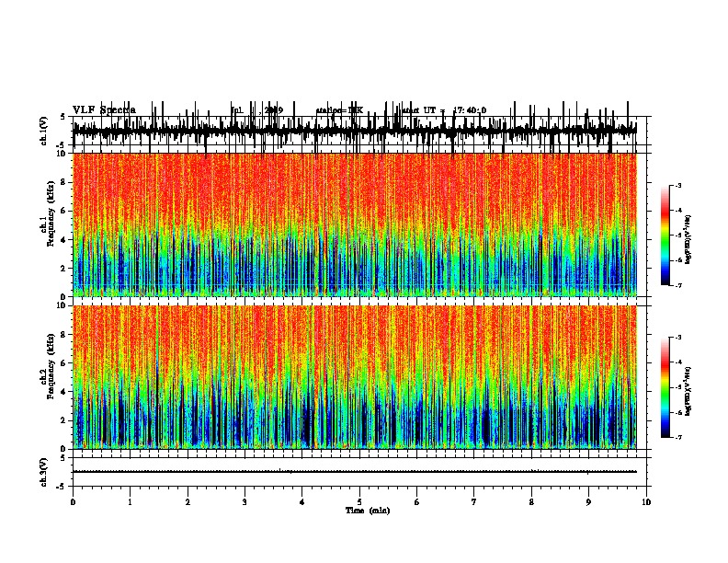Click the "ch.1(V)" waveform axis label
The image size is (728, 563).
point(43,131)
